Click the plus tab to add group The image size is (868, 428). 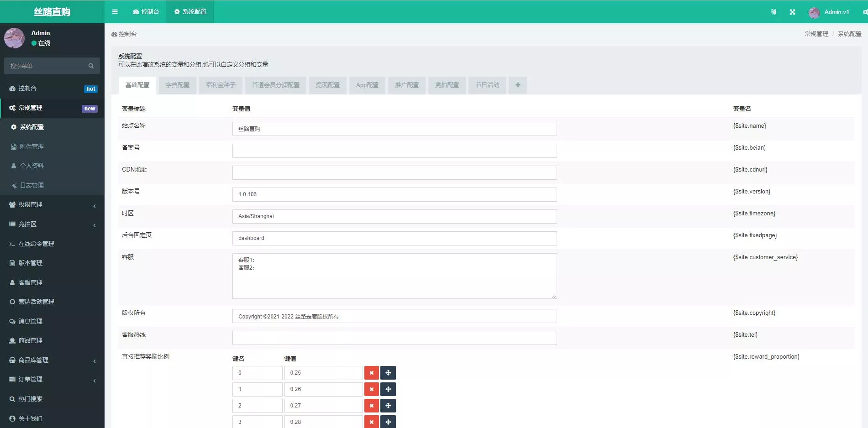[x=517, y=85]
